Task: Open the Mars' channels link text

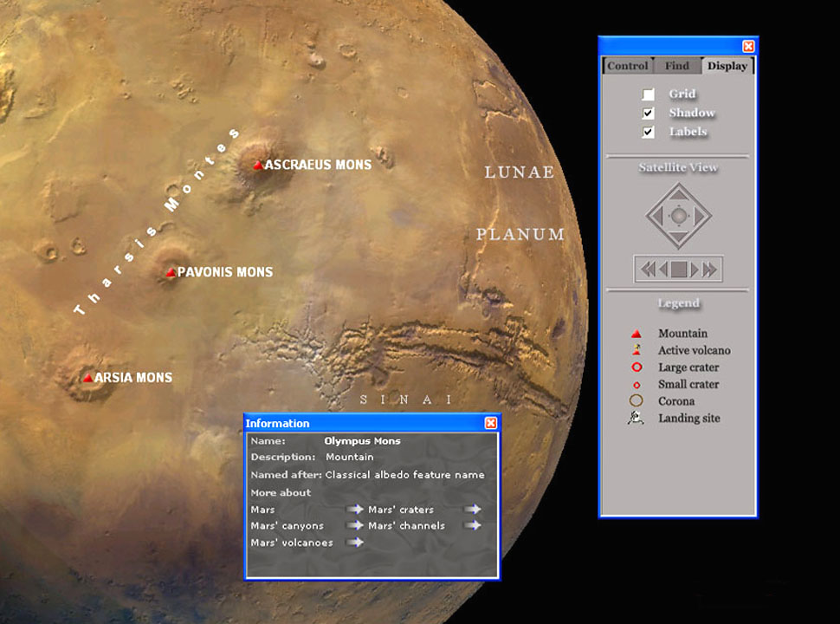Action: (x=407, y=526)
